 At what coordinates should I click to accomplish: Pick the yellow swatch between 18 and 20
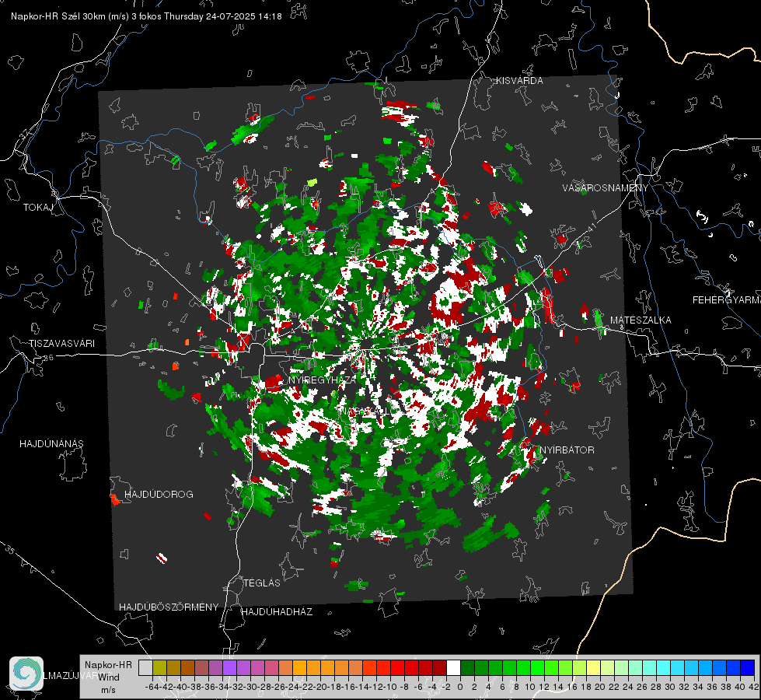tap(594, 667)
